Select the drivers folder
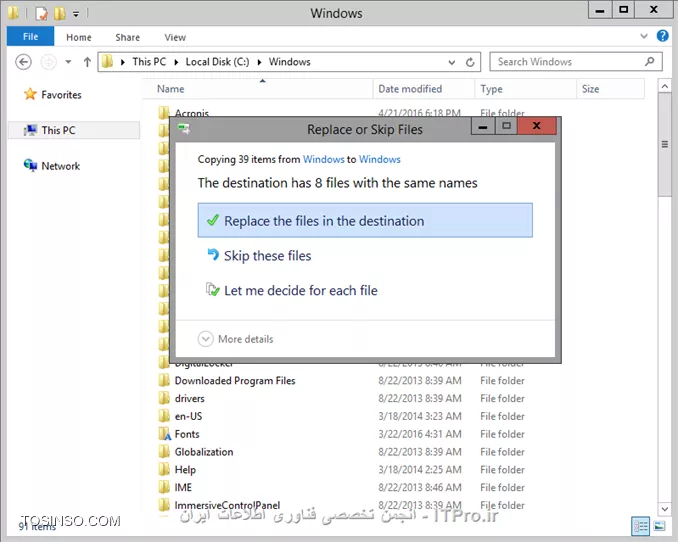 click(x=189, y=398)
